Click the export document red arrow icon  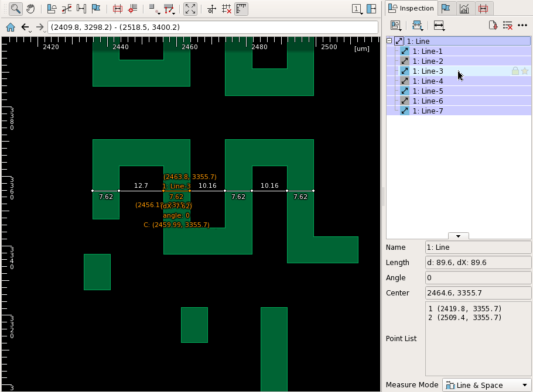pyautogui.click(x=493, y=26)
